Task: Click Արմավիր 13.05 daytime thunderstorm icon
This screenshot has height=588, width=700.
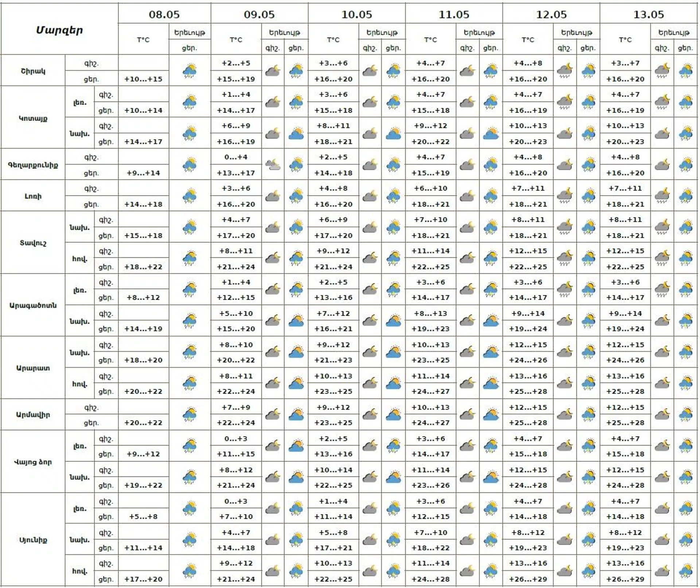Action: pos(686,414)
